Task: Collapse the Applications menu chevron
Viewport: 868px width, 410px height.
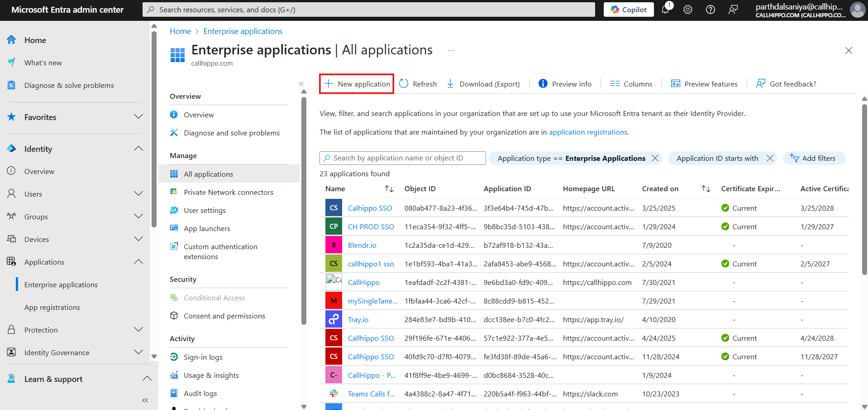Action: point(138,262)
